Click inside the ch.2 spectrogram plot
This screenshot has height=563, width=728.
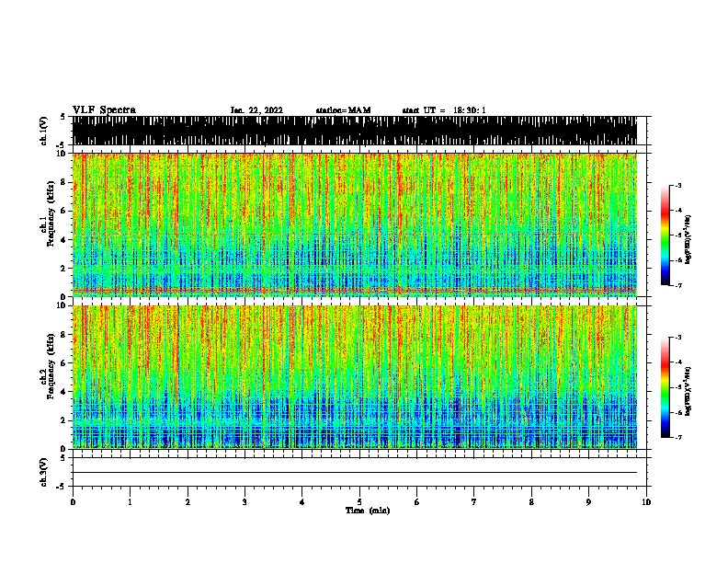click(x=355, y=377)
